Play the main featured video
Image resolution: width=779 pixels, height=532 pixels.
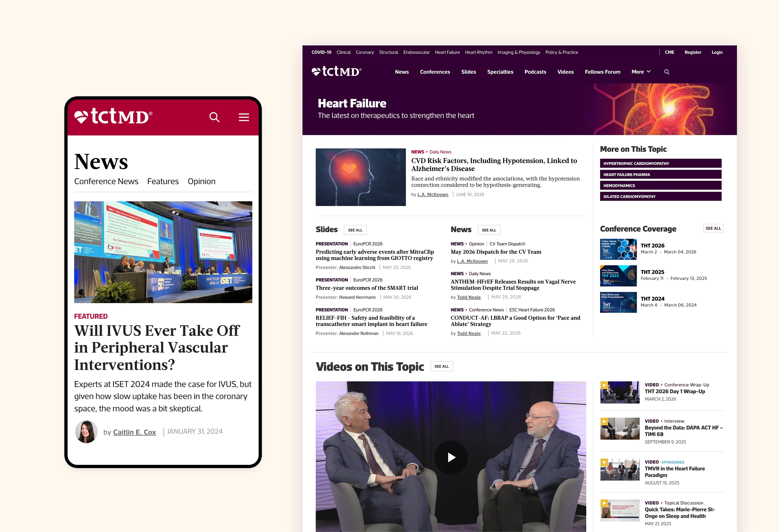(451, 457)
